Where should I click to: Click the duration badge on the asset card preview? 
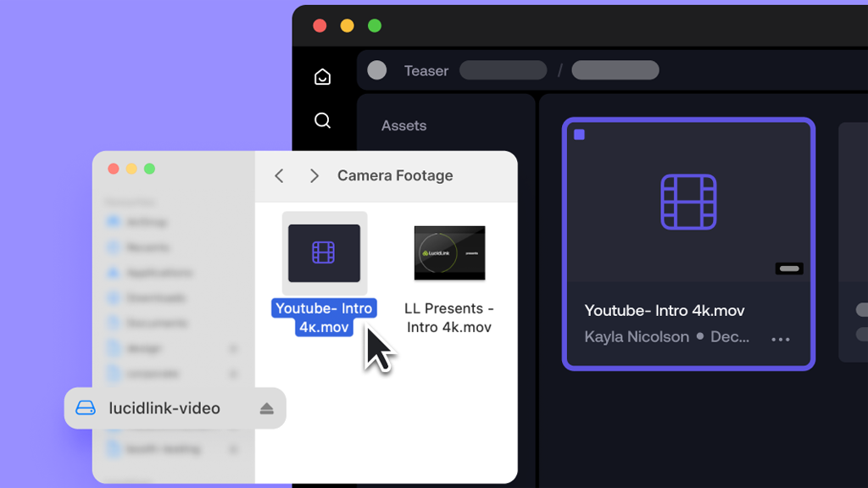click(x=789, y=269)
